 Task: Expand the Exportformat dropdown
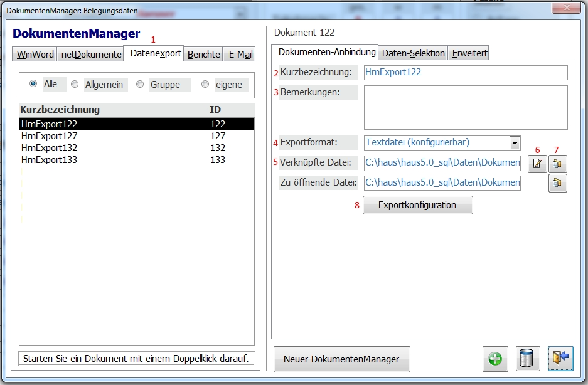(x=515, y=143)
